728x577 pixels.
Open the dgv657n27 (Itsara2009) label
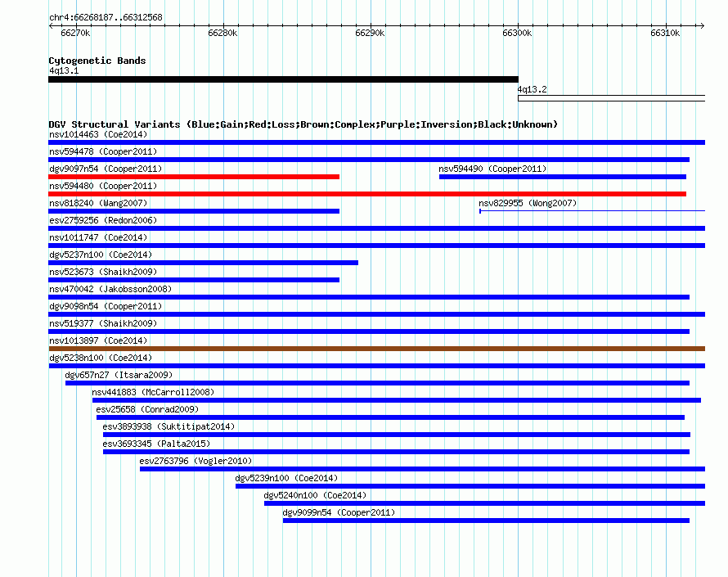click(x=119, y=375)
